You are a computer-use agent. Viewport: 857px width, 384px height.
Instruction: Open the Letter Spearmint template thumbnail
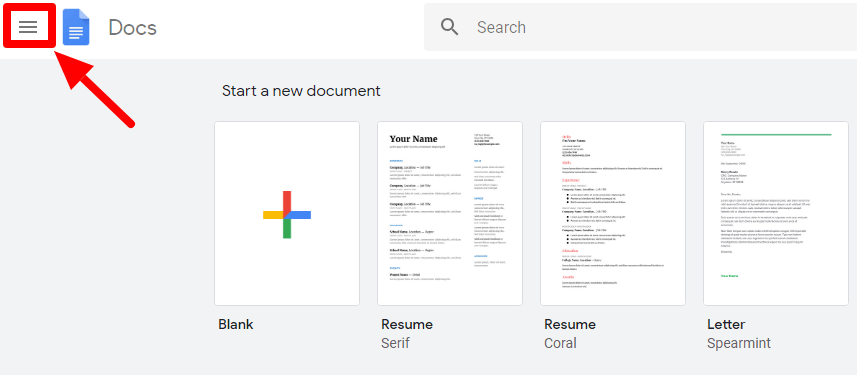tap(776, 214)
